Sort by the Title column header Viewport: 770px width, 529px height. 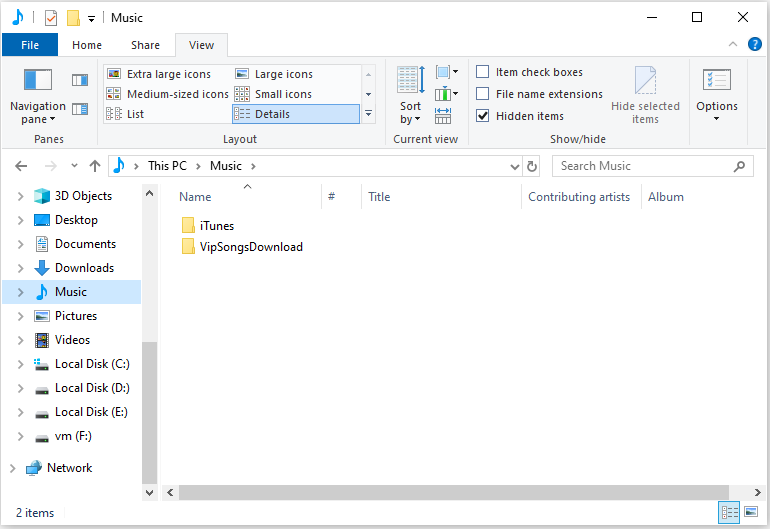pos(379,197)
